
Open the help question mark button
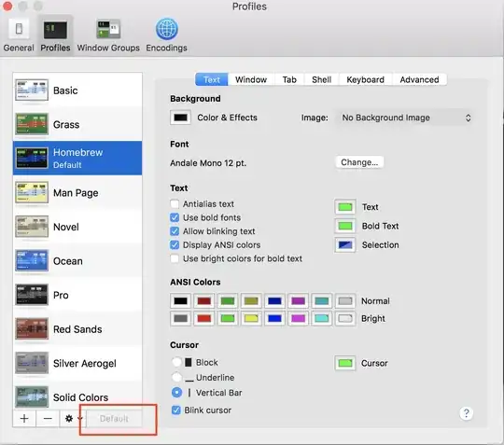(466, 413)
